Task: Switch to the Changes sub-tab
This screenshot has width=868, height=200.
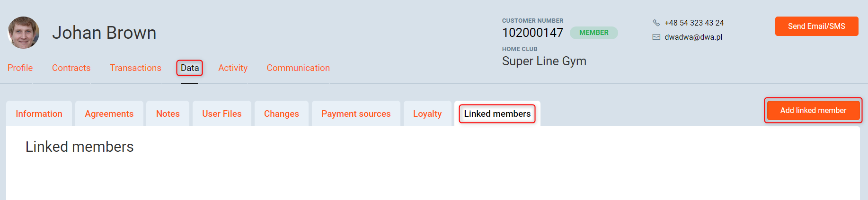Action: click(x=281, y=113)
